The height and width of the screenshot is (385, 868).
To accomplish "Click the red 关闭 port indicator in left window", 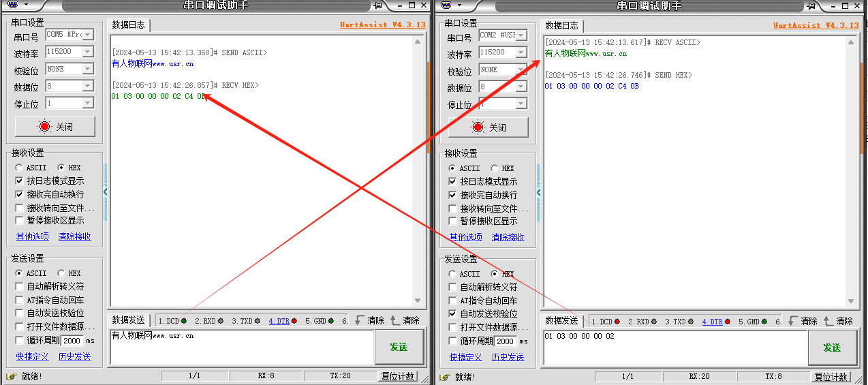I will pyautogui.click(x=45, y=127).
